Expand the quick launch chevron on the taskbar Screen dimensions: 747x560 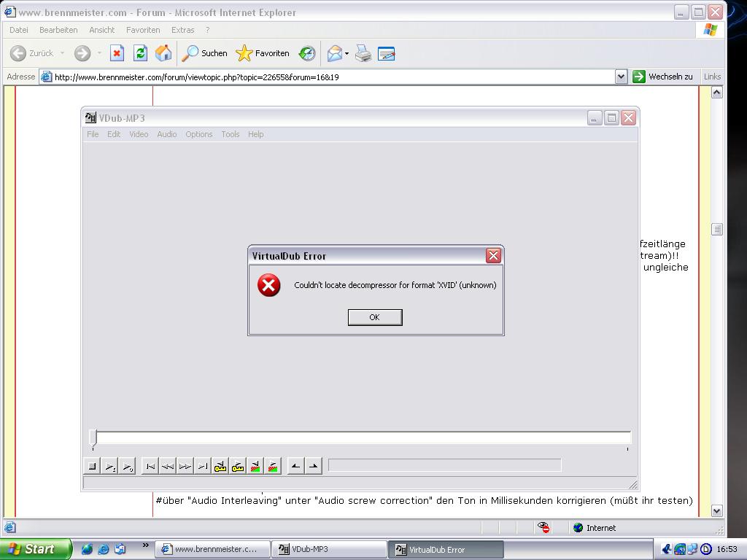146,545
